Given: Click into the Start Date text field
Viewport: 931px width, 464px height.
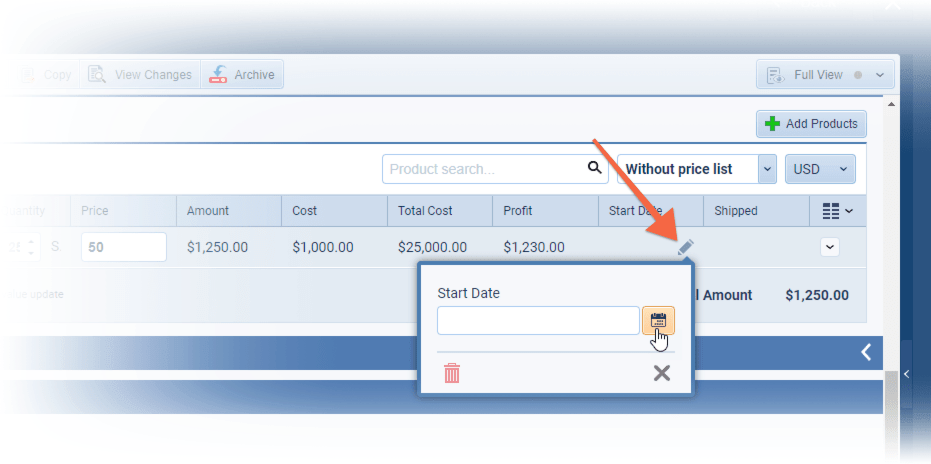Looking at the screenshot, I should tap(538, 320).
